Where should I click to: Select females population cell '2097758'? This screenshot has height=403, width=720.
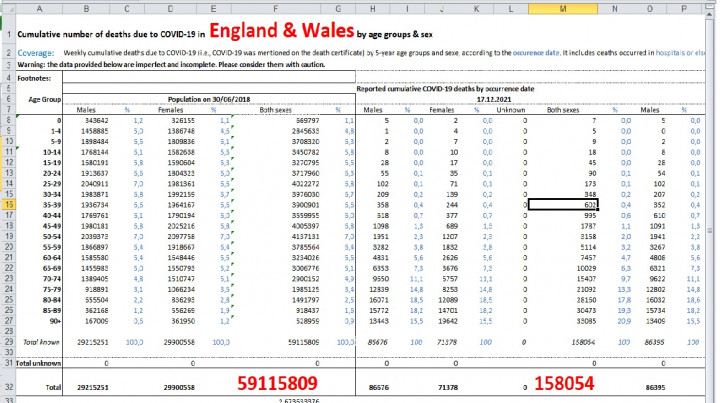pyautogui.click(x=170, y=236)
